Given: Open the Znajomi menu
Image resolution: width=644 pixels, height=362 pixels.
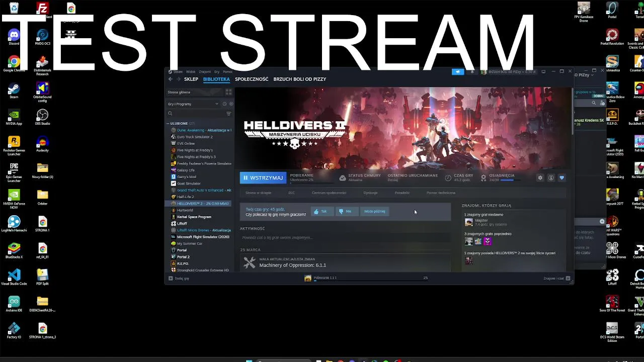Looking at the screenshot, I should point(205,71).
